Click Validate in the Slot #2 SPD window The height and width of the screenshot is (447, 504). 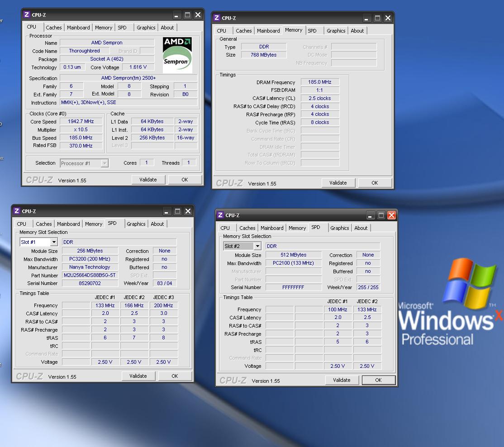pos(342,380)
